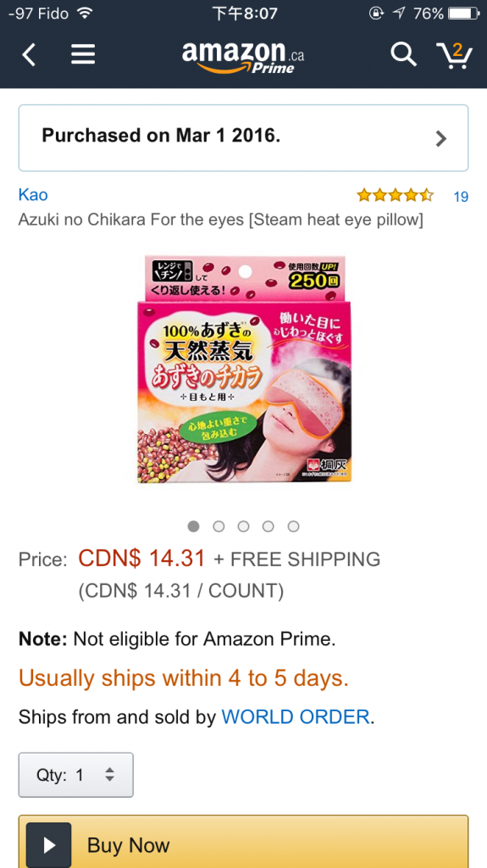Select the last image carousel dot
Screen dimensions: 487x868
(x=293, y=526)
